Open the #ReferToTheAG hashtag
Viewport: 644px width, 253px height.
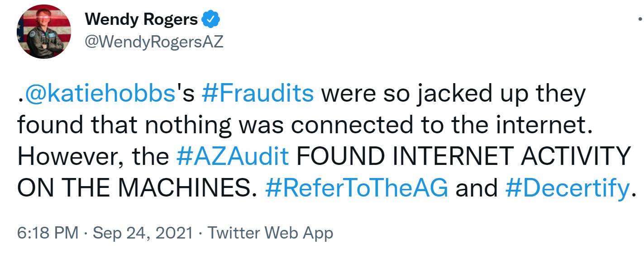pos(356,187)
